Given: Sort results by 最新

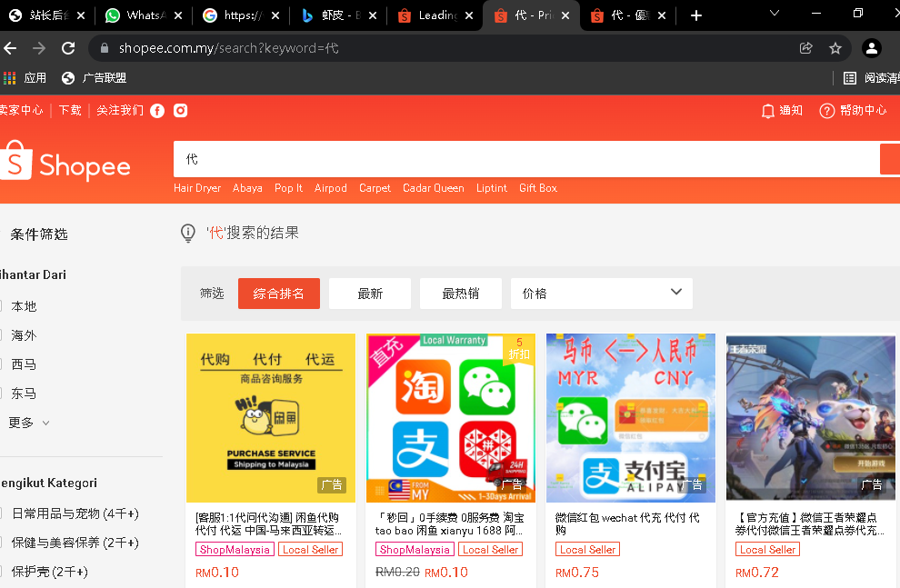Looking at the screenshot, I should (370, 294).
